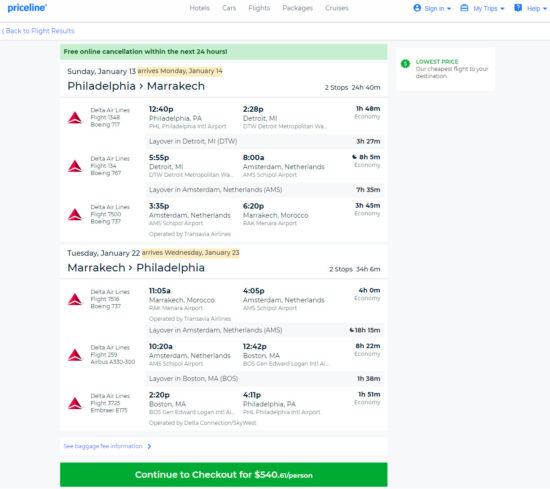Click overnight moon icon beside 8h 5m
Viewport: 550px width, 489px height.
click(354, 157)
